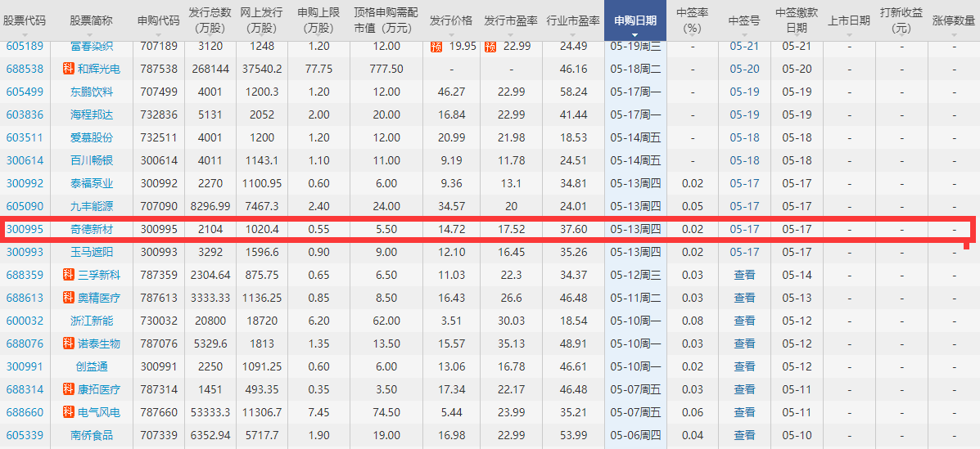980x449 pixels.
Task: Open the 创益通 stock name link
Action: click(92, 366)
